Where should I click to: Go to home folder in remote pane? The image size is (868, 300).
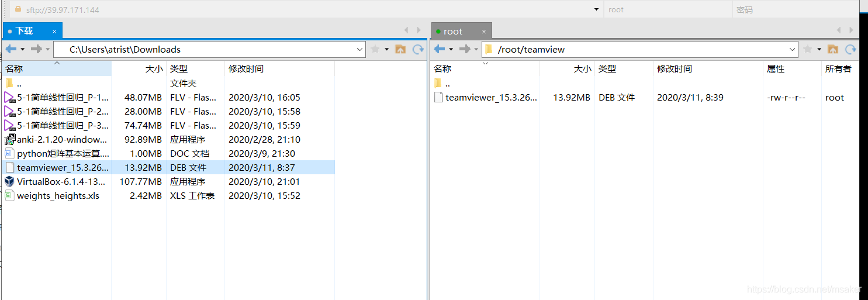[x=833, y=49]
